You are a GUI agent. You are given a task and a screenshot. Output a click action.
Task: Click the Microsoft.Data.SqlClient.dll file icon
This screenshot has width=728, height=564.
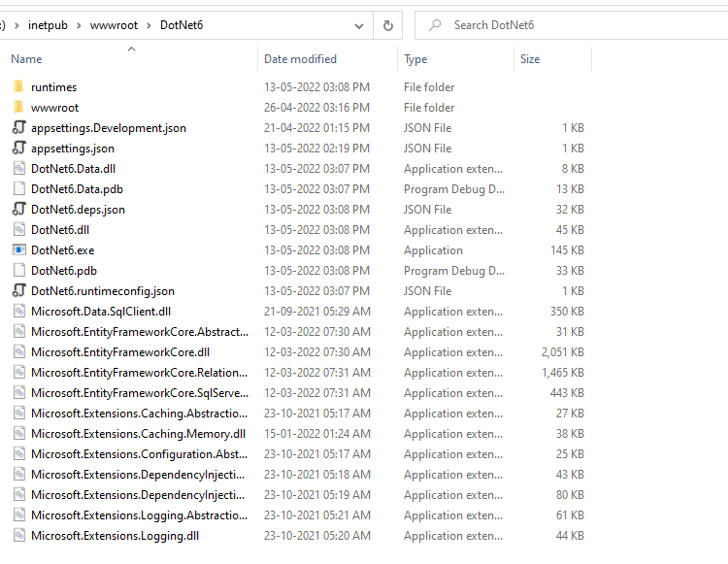(19, 311)
